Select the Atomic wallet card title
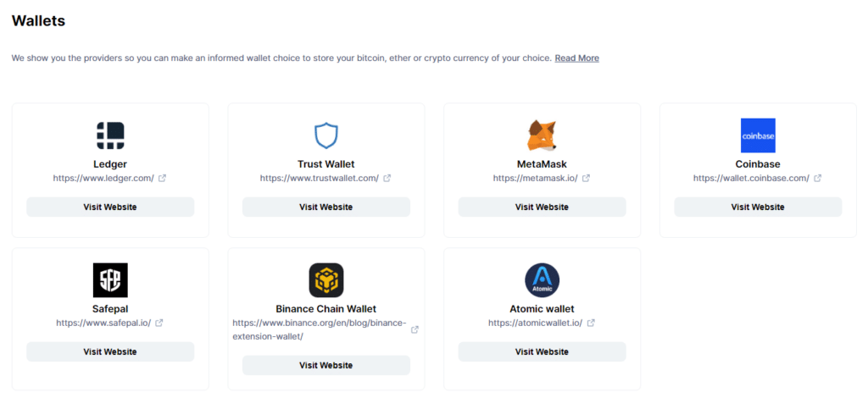 pos(542,309)
